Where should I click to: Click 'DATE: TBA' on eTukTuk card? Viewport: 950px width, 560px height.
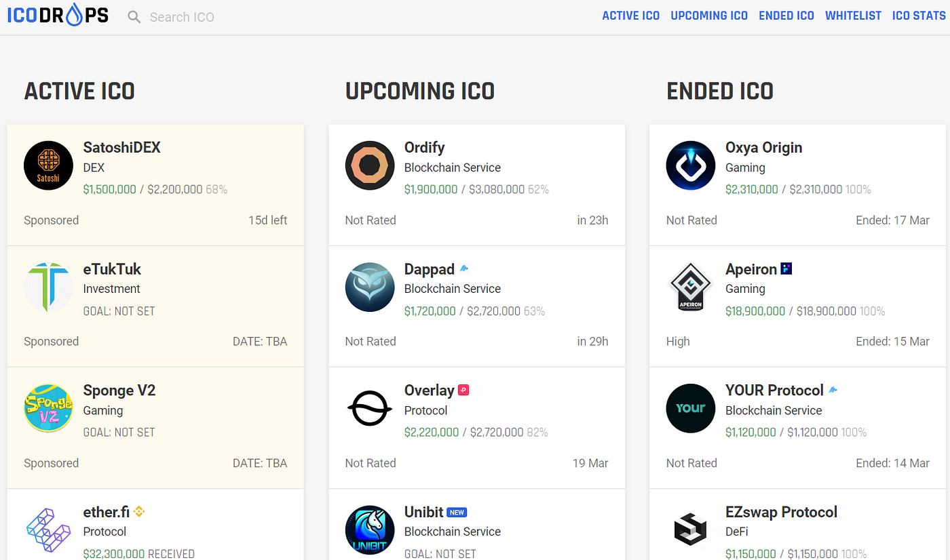(260, 342)
